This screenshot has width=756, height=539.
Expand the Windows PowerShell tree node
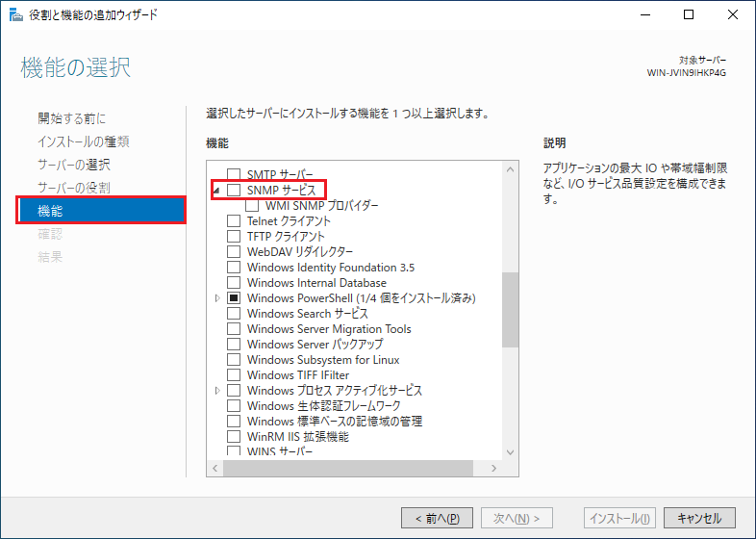click(217, 298)
